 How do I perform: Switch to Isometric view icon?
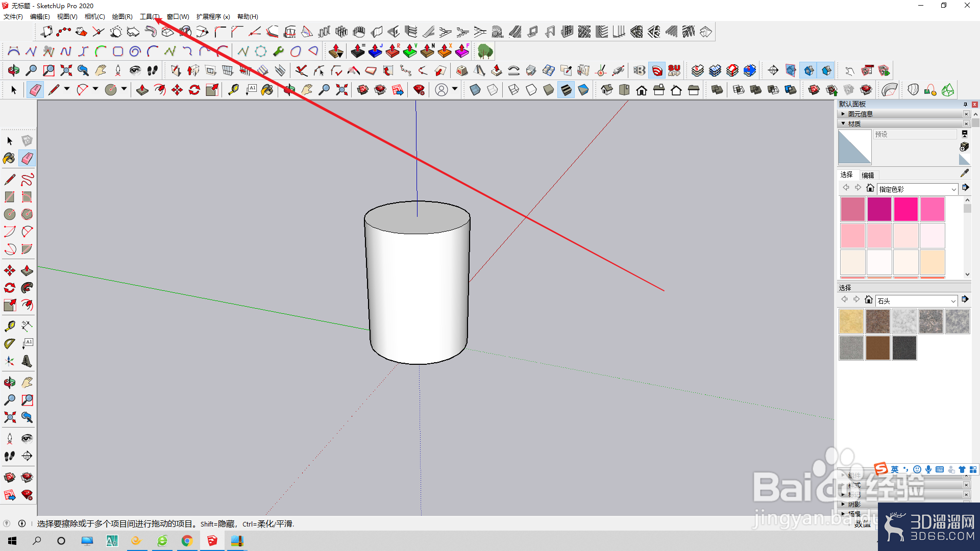(606, 90)
